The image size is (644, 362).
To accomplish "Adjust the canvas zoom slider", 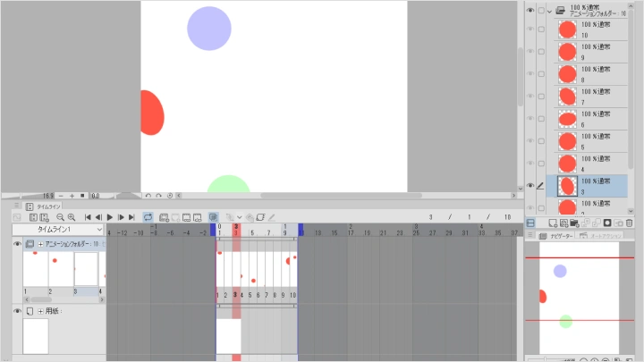I will tap(29, 196).
